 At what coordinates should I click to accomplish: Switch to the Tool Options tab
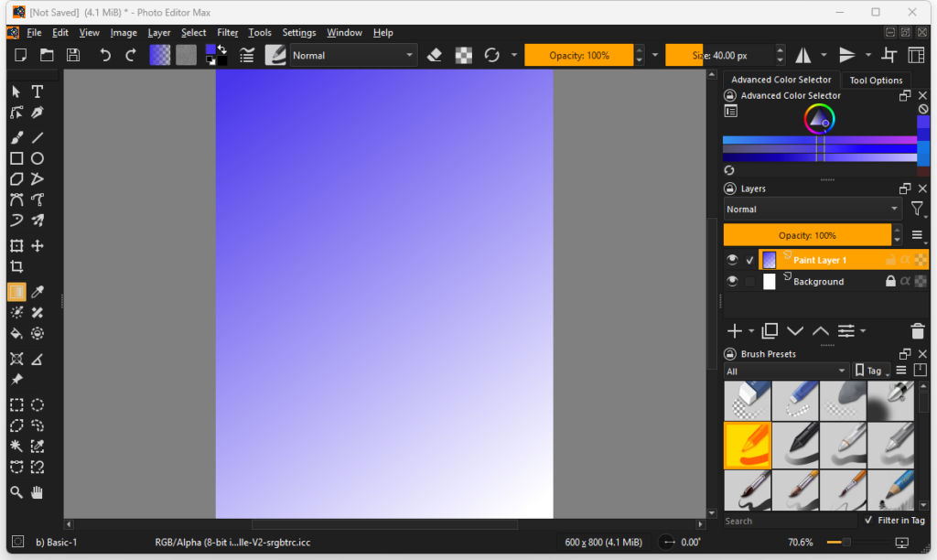876,81
